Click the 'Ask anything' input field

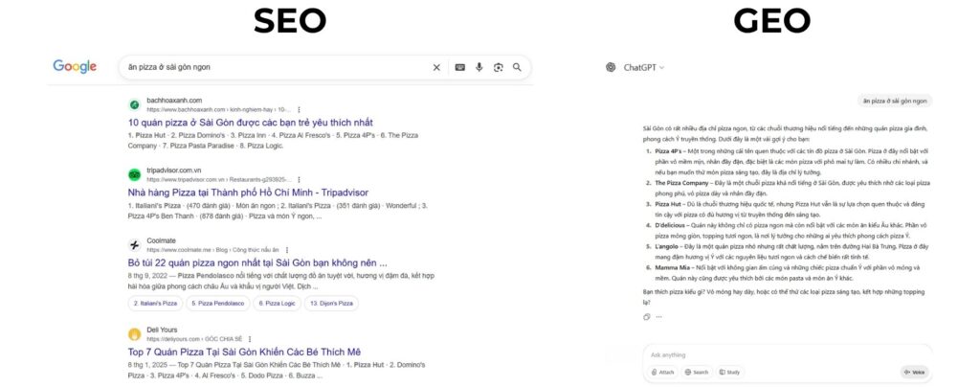[746, 354]
